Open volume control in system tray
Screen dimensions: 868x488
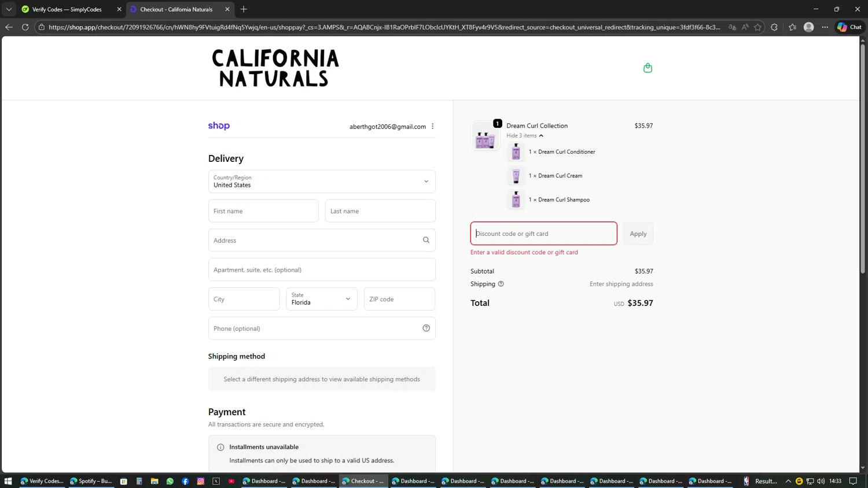point(821,481)
